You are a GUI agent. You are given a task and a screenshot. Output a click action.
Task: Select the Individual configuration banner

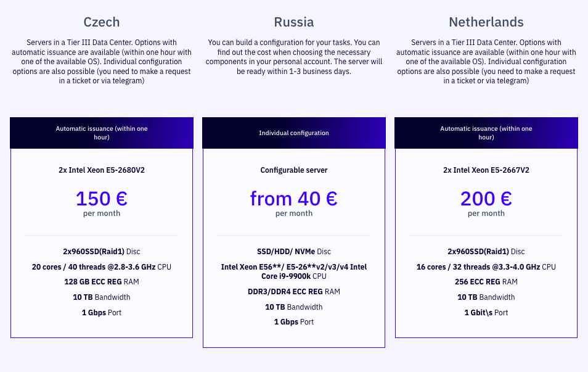point(294,133)
